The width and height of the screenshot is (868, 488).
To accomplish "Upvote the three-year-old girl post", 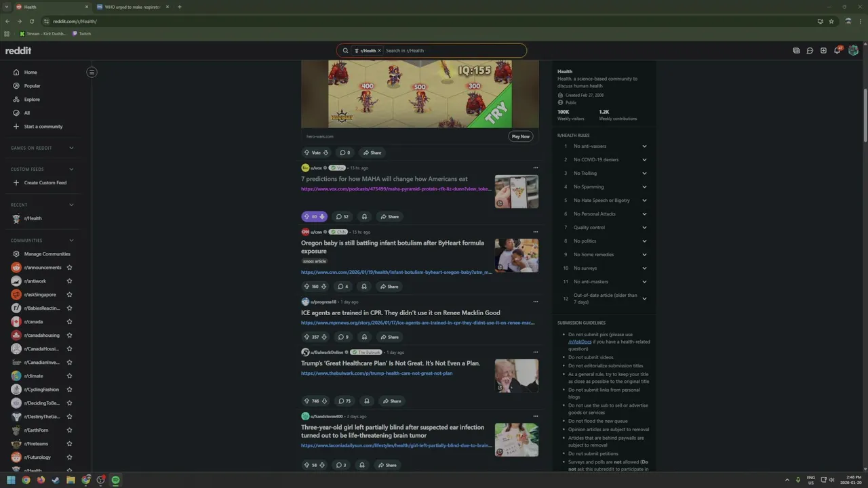I will click(307, 465).
